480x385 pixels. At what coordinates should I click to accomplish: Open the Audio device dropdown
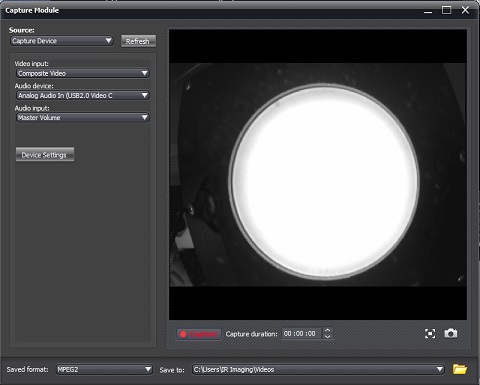pos(83,95)
